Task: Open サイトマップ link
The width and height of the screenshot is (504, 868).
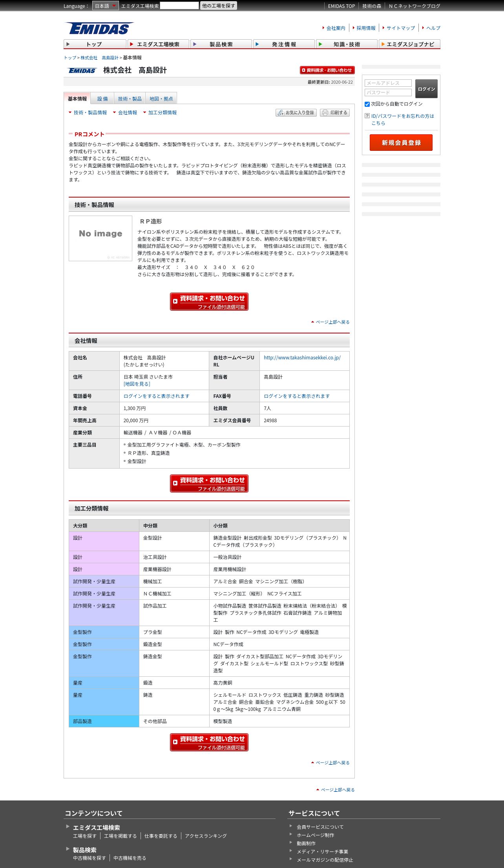Action: coord(401,28)
